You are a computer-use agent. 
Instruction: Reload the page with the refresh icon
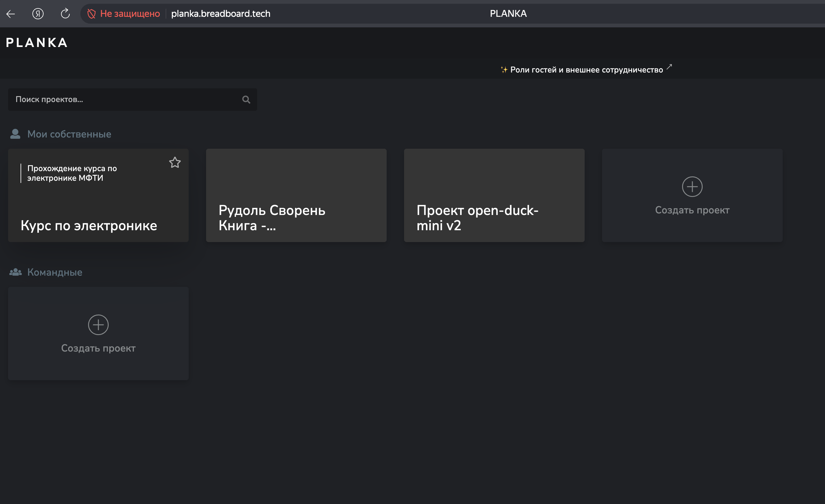tap(65, 13)
